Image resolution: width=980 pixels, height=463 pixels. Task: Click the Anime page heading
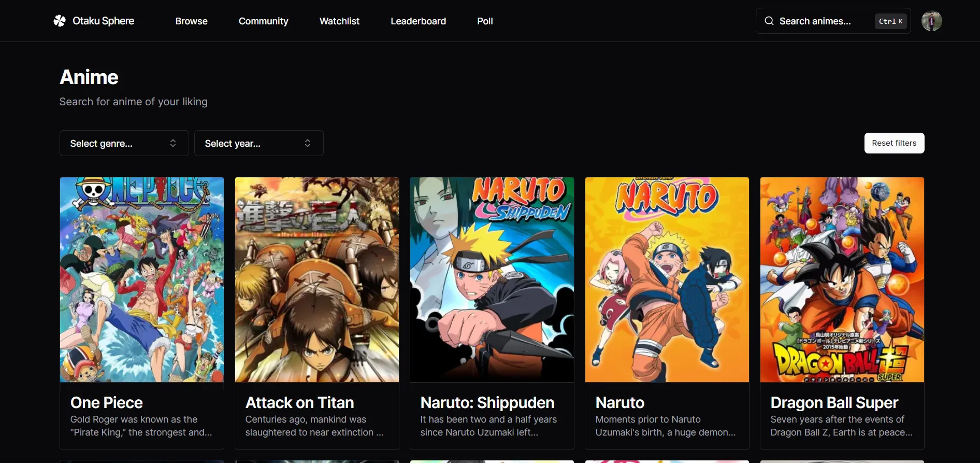pos(89,77)
